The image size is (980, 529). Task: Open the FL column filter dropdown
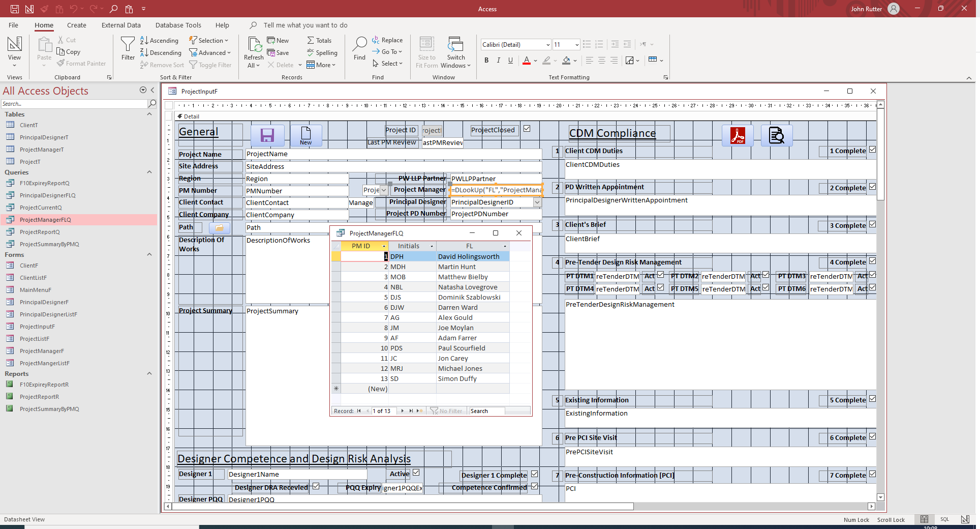pos(505,246)
